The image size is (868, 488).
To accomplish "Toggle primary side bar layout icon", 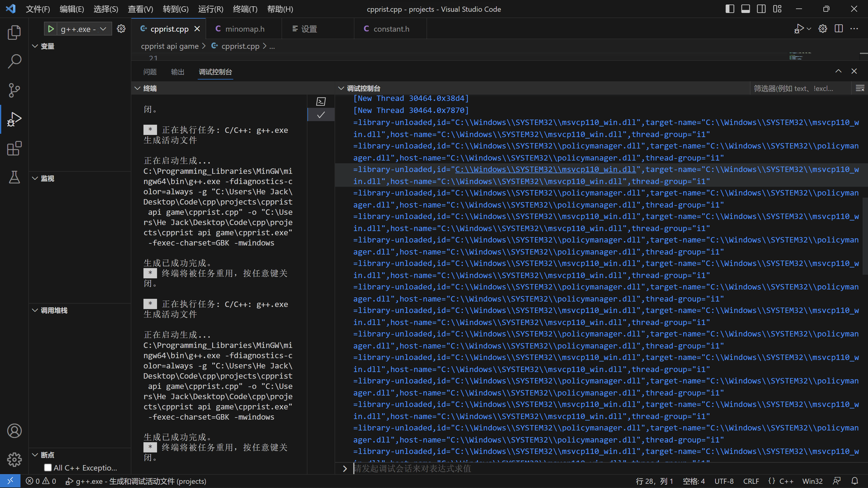I will 729,9.
